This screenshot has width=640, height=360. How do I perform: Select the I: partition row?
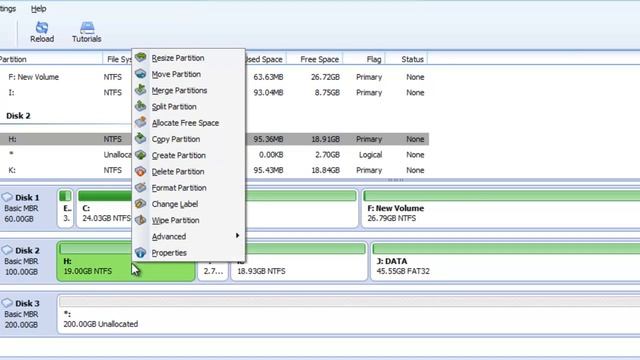214,93
